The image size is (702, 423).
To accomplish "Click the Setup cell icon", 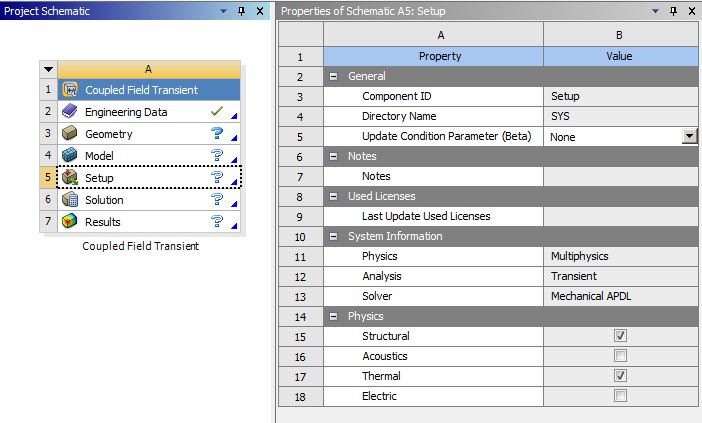I will (x=70, y=177).
